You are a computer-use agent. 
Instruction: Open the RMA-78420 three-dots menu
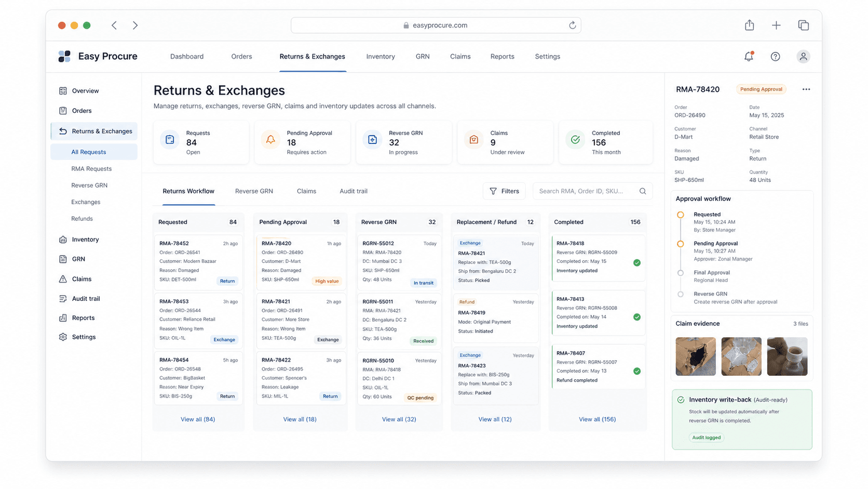coord(806,89)
